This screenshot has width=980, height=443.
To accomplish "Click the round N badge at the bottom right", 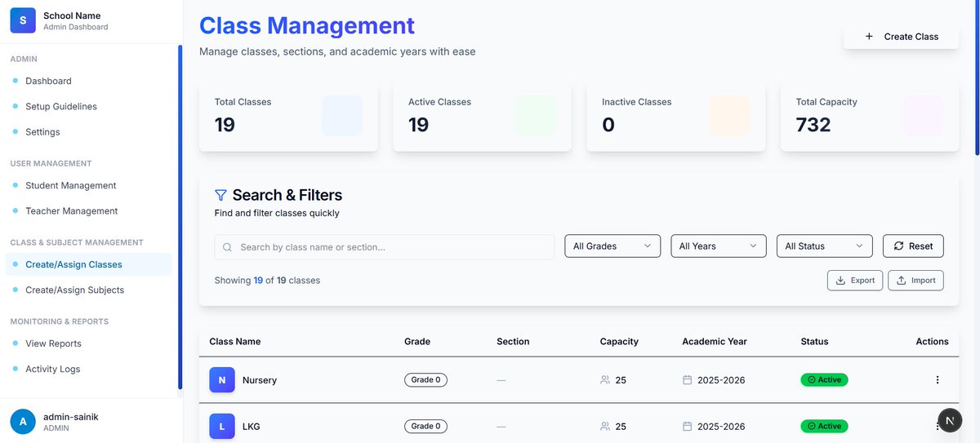I will (x=949, y=421).
